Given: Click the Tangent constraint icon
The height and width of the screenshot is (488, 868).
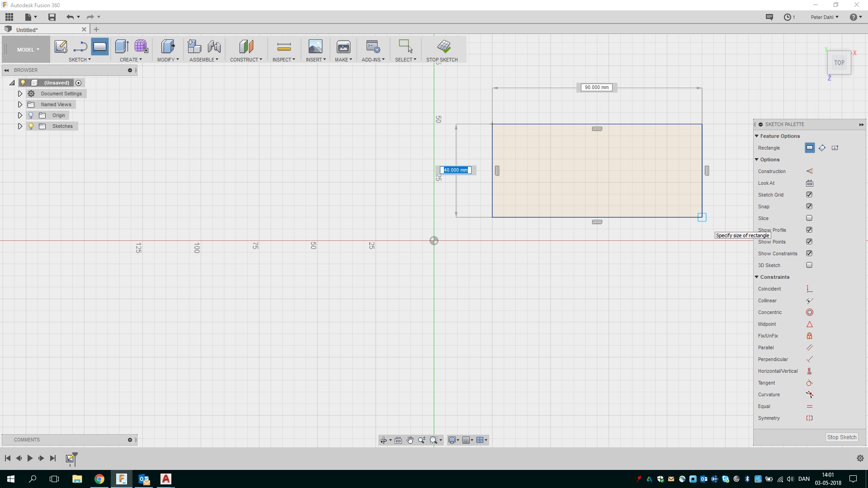Looking at the screenshot, I should tap(809, 383).
